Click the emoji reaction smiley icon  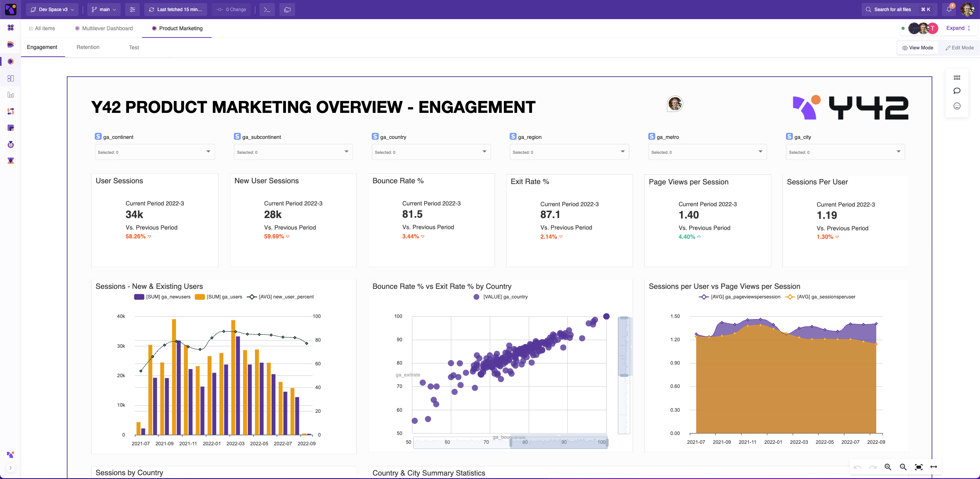pyautogui.click(x=957, y=106)
